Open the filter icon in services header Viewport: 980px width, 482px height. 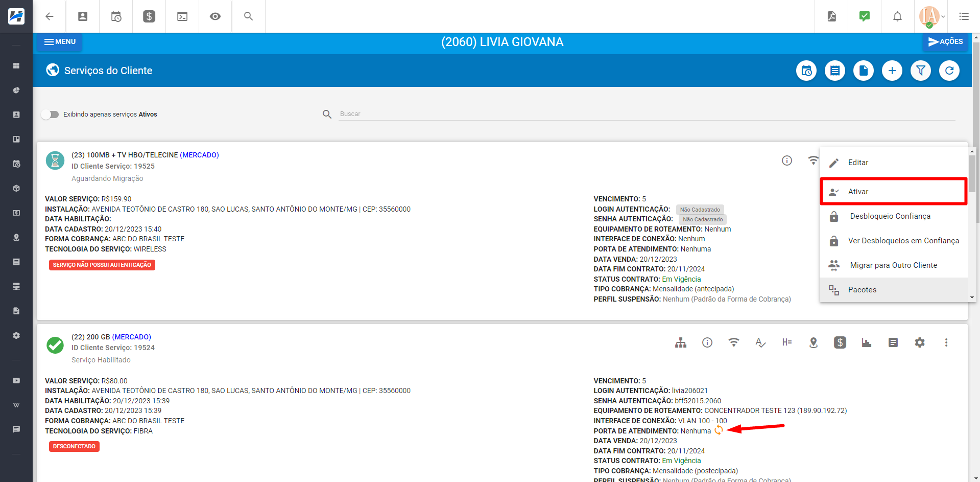pyautogui.click(x=920, y=71)
